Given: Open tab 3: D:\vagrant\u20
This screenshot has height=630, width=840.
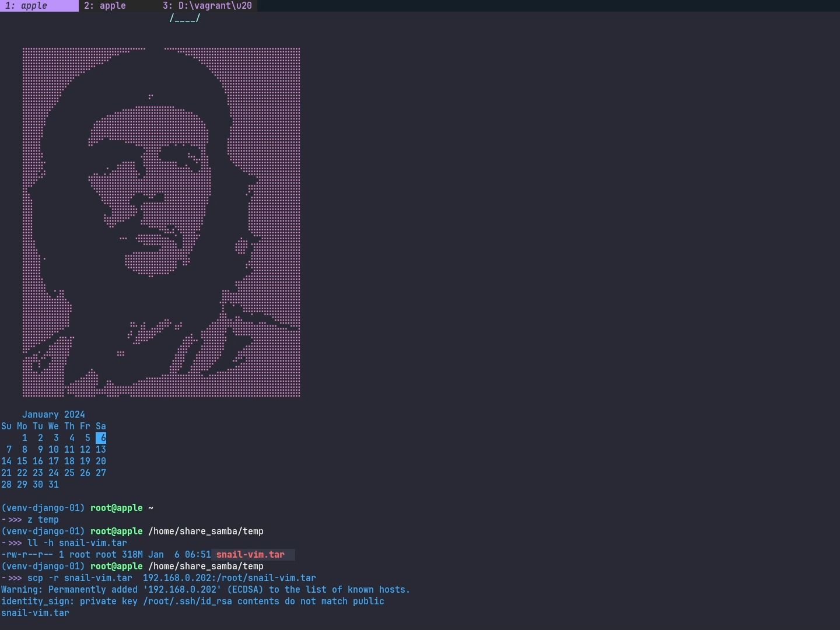Looking at the screenshot, I should (x=207, y=6).
